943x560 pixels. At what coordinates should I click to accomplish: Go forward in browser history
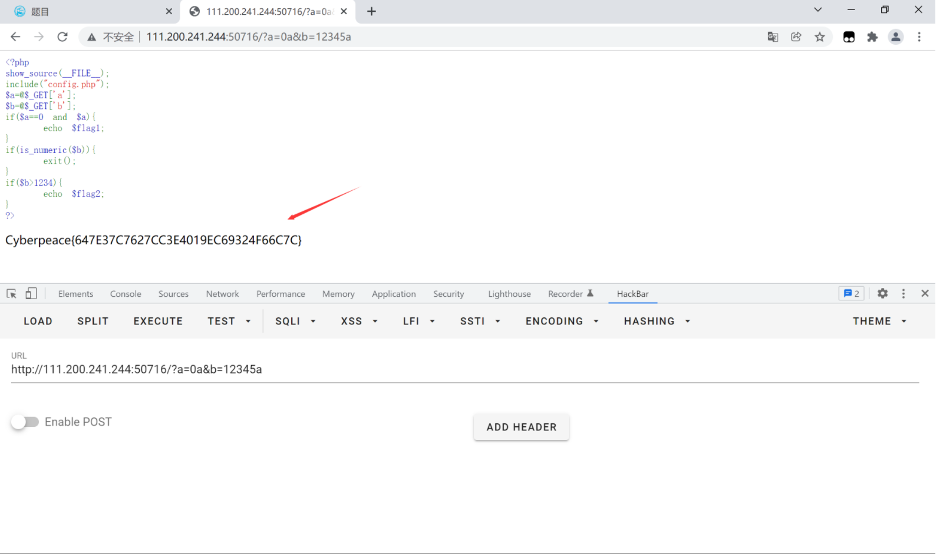pos(39,37)
